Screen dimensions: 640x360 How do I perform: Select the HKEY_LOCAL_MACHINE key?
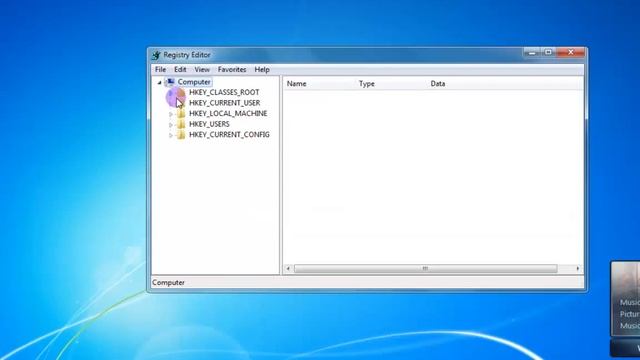228,113
